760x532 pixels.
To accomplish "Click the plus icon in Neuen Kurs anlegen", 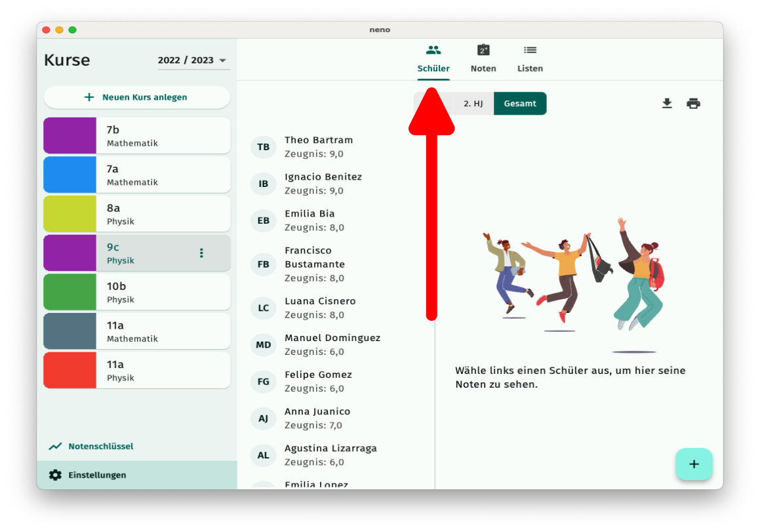I will (x=89, y=97).
